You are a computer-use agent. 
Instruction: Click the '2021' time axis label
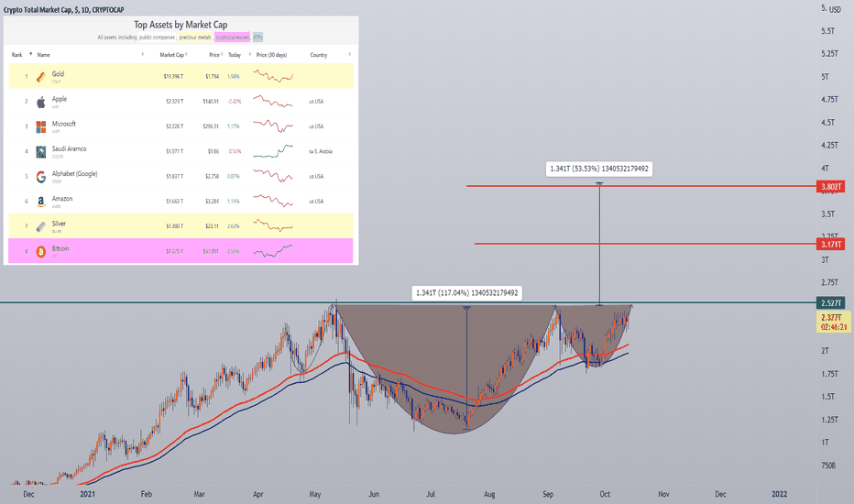(x=88, y=494)
